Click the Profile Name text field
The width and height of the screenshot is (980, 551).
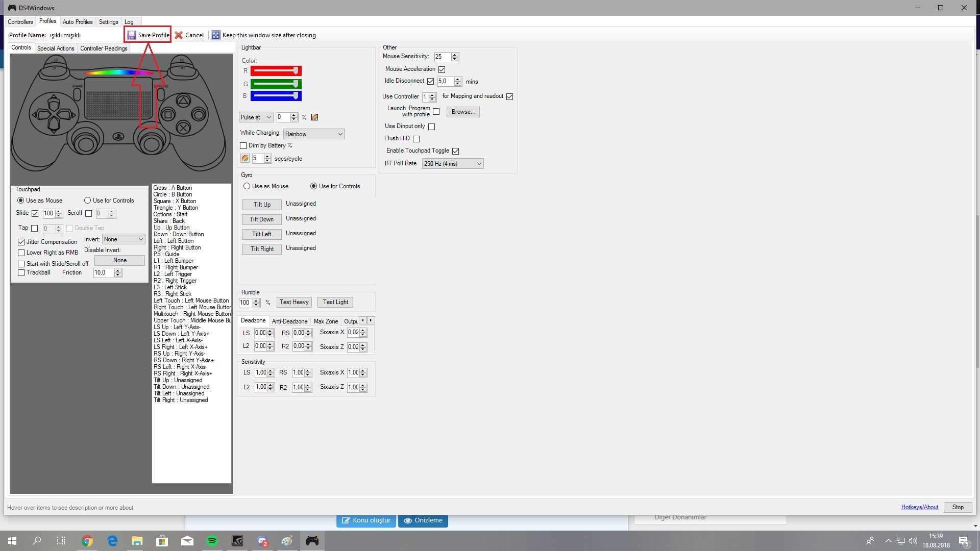(x=84, y=35)
